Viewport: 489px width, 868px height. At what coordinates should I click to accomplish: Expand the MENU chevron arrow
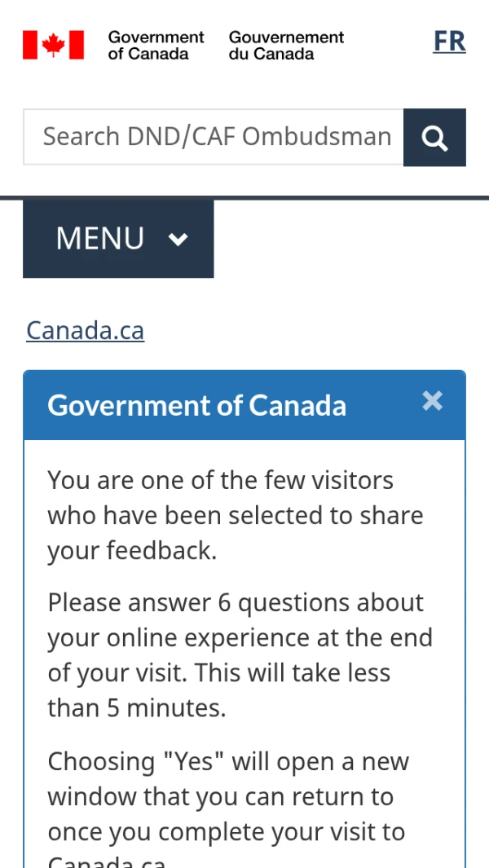point(178,239)
